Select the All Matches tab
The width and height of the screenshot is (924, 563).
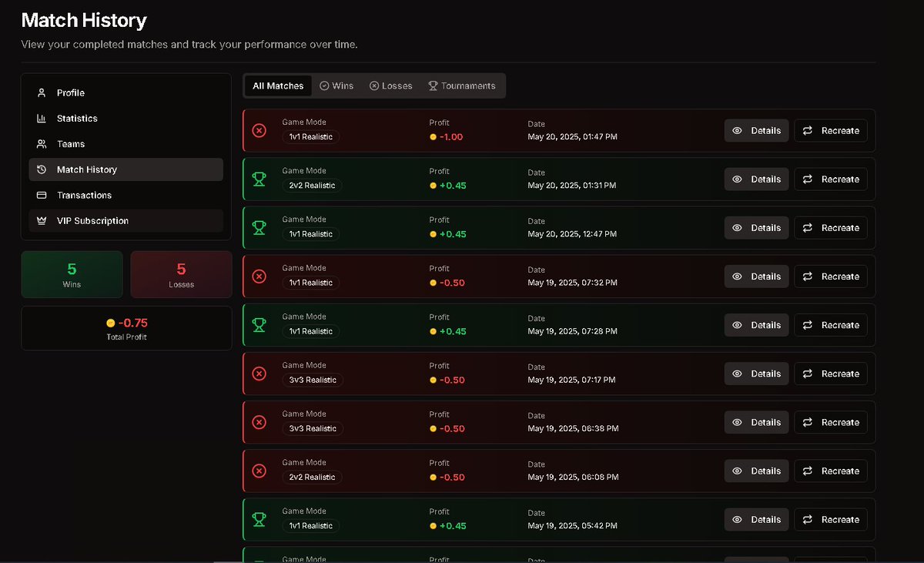[x=278, y=86]
